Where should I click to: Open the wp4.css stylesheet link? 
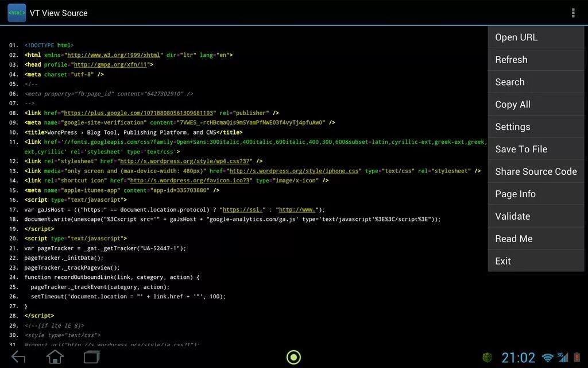[x=184, y=161]
